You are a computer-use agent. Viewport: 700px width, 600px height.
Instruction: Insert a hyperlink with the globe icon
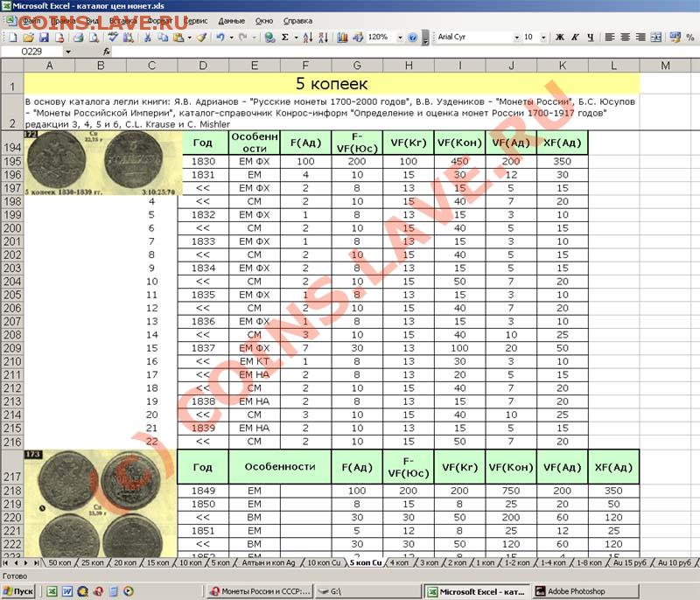click(269, 38)
